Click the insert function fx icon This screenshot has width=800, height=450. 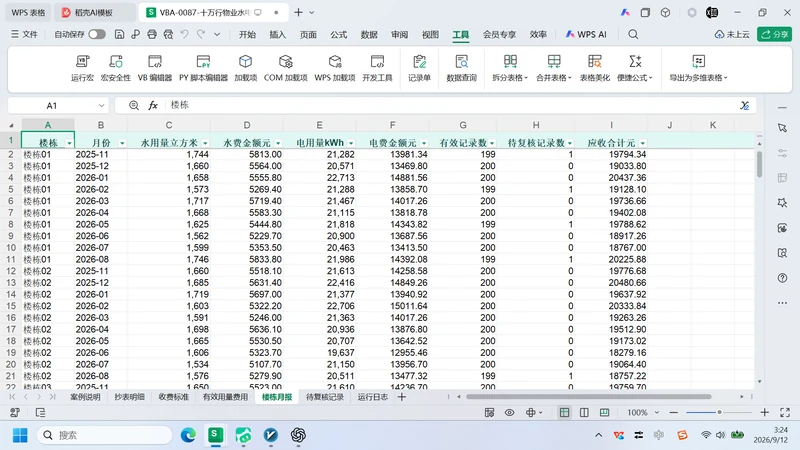tap(153, 105)
